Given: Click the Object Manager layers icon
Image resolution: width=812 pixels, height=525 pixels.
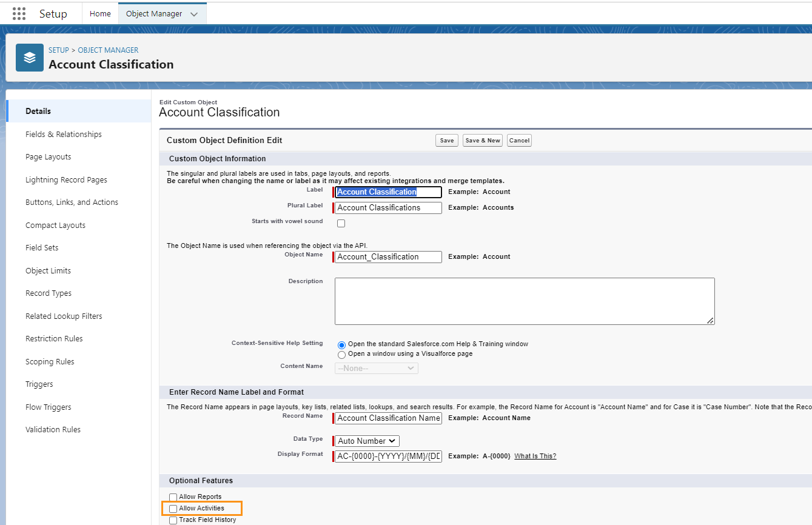Looking at the screenshot, I should pos(30,58).
